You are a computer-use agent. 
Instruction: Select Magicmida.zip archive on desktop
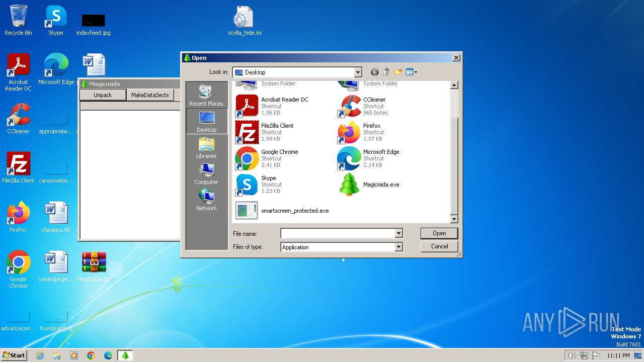94,266
